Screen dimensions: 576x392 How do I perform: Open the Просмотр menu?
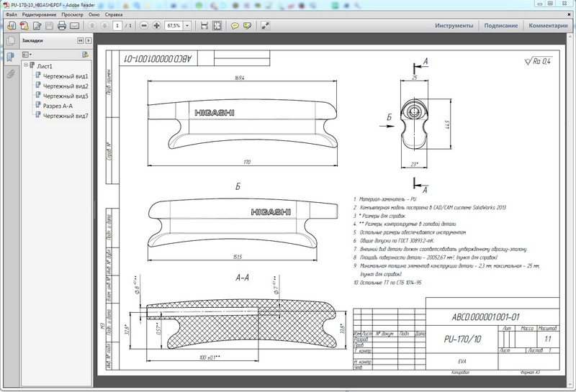pos(73,14)
